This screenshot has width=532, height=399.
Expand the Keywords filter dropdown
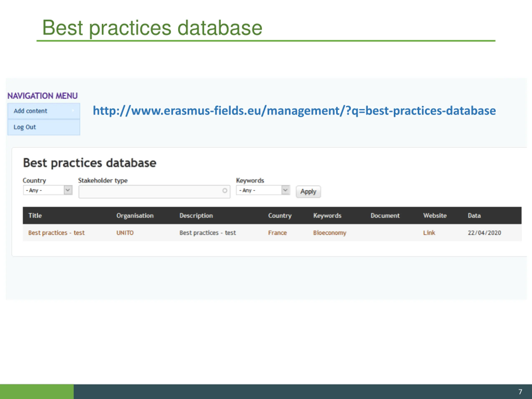click(263, 190)
